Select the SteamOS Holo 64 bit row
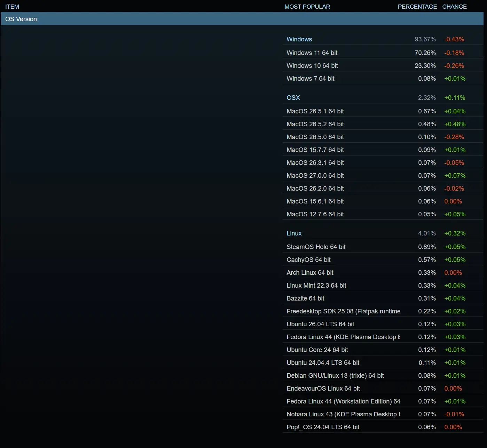The height and width of the screenshot is (448, 487). click(383, 247)
